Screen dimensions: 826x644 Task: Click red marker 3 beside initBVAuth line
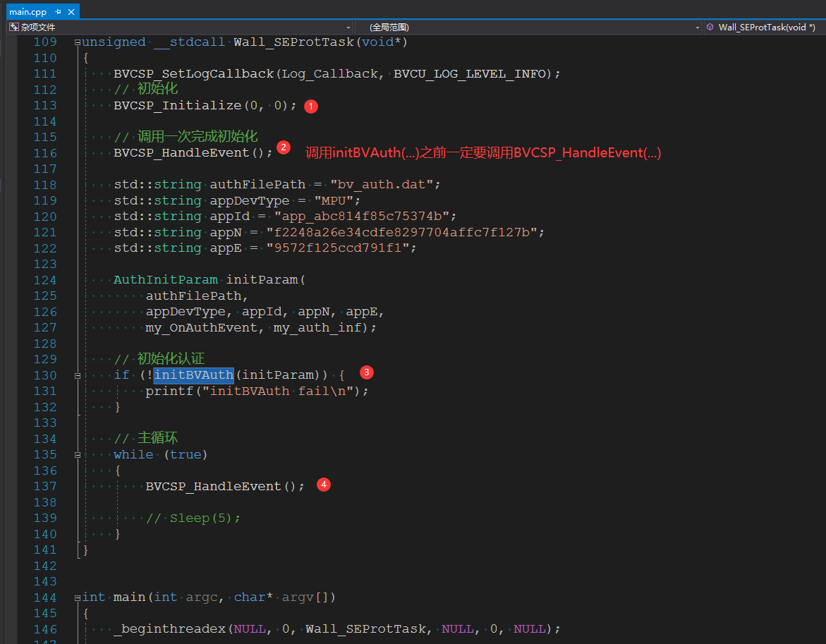coord(366,372)
